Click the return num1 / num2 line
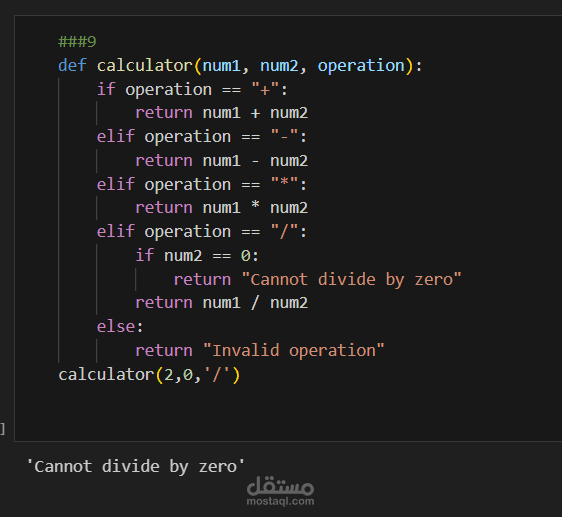The image size is (562, 517). click(x=222, y=303)
